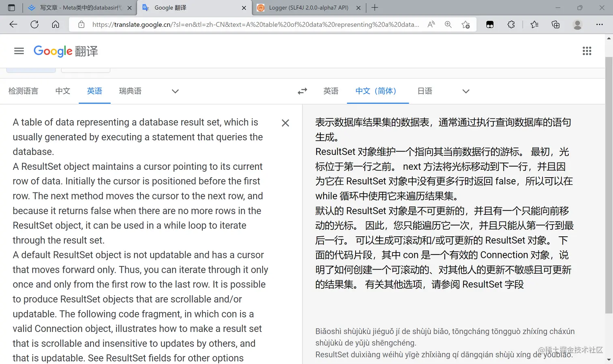Open the browser tab actions menu icon

pyautogui.click(x=11, y=8)
